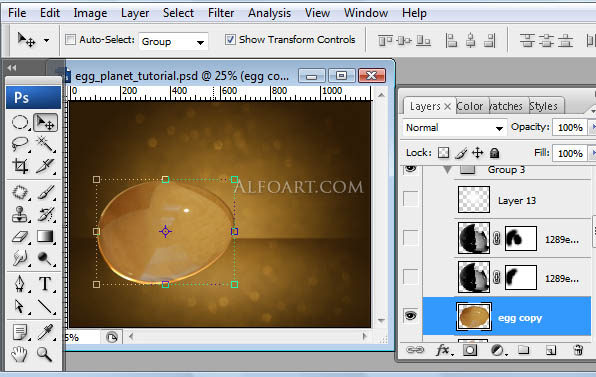Toggle lock transparent pixels

point(443,153)
